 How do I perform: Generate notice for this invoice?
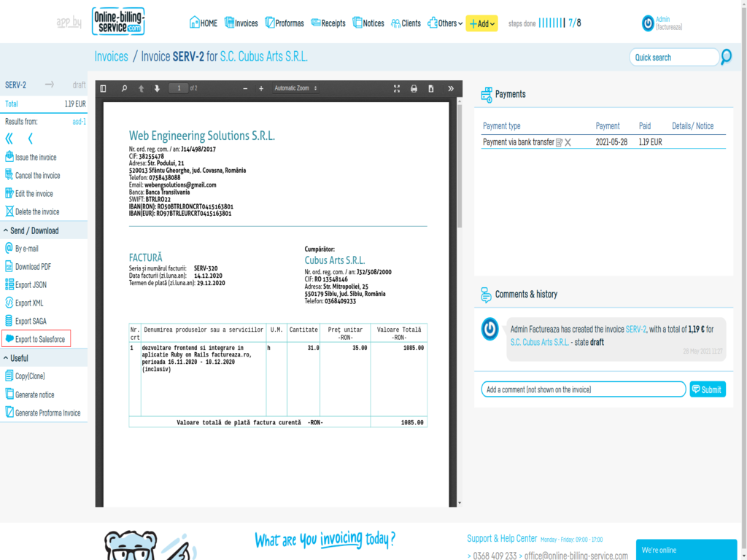(29, 394)
